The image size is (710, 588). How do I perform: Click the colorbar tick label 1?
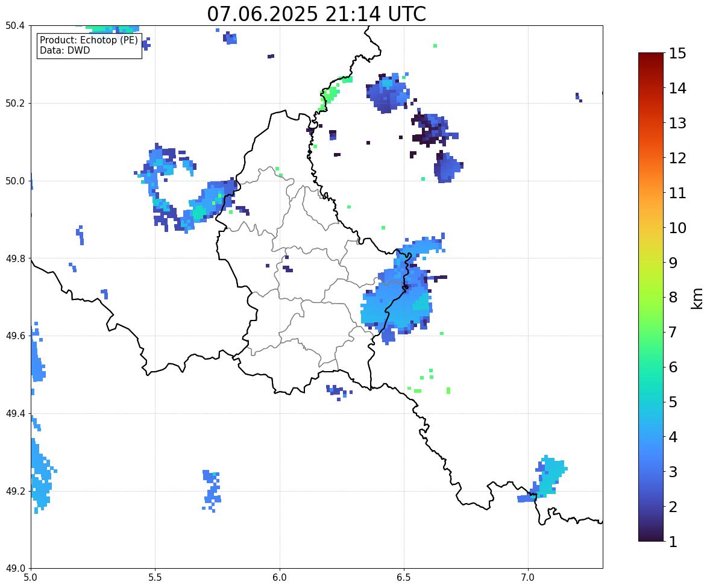[673, 542]
